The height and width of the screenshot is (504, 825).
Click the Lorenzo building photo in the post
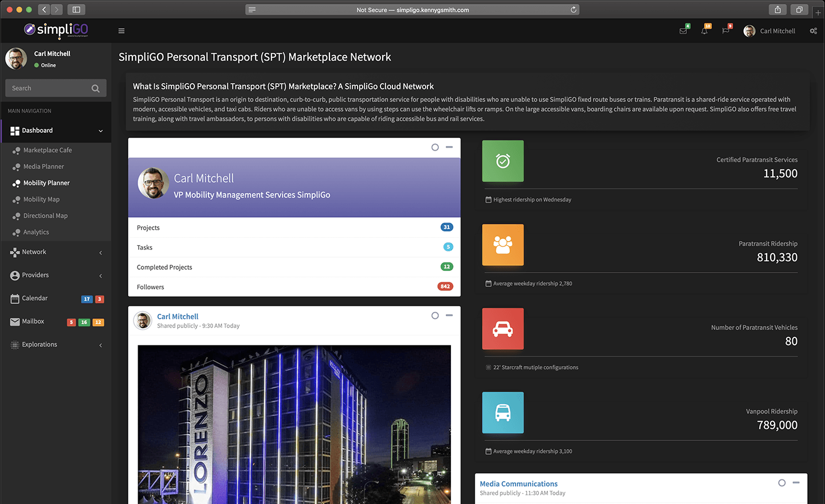pos(294,424)
